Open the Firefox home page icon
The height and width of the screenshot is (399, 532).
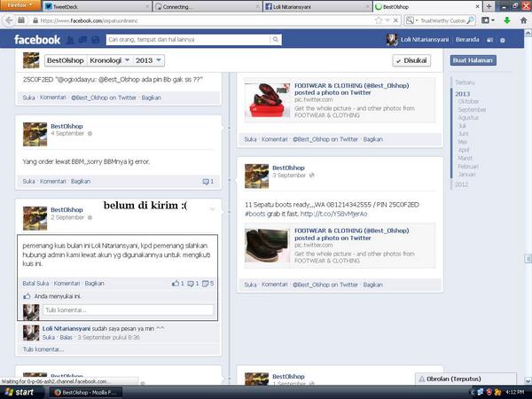[523, 20]
